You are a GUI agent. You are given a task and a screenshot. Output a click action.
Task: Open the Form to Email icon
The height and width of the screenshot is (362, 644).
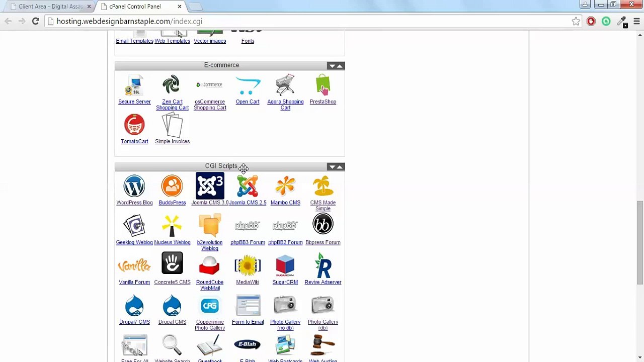(248, 305)
